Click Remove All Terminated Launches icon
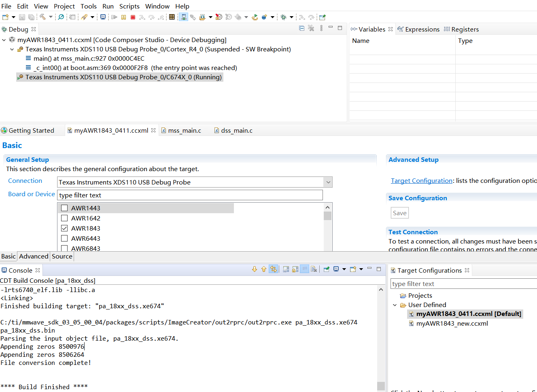 pos(311,28)
